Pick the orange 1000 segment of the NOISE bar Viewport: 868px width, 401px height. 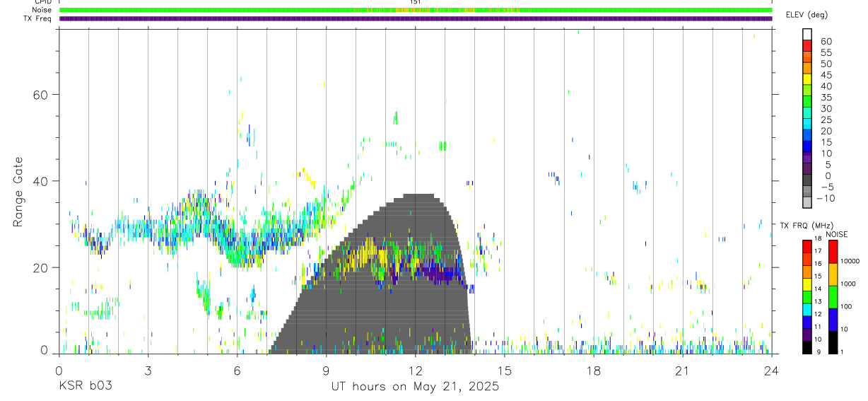[x=833, y=274]
